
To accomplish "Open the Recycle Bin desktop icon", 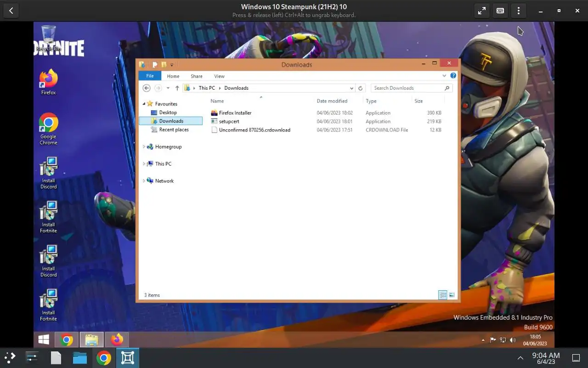I will click(x=48, y=38).
